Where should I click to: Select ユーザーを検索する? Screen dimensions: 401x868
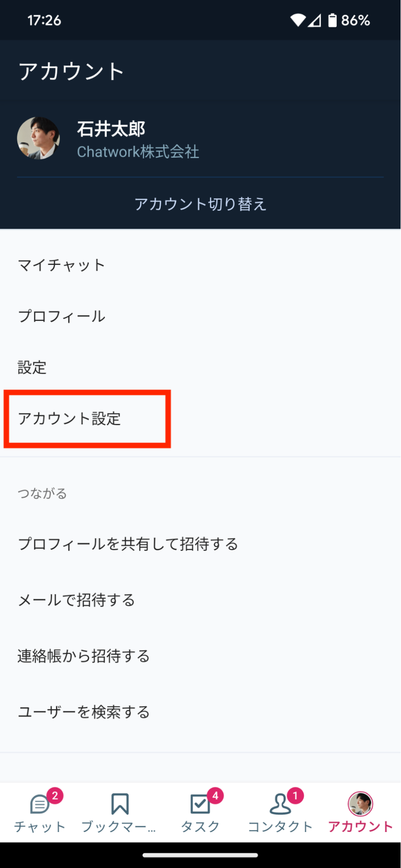(200, 712)
